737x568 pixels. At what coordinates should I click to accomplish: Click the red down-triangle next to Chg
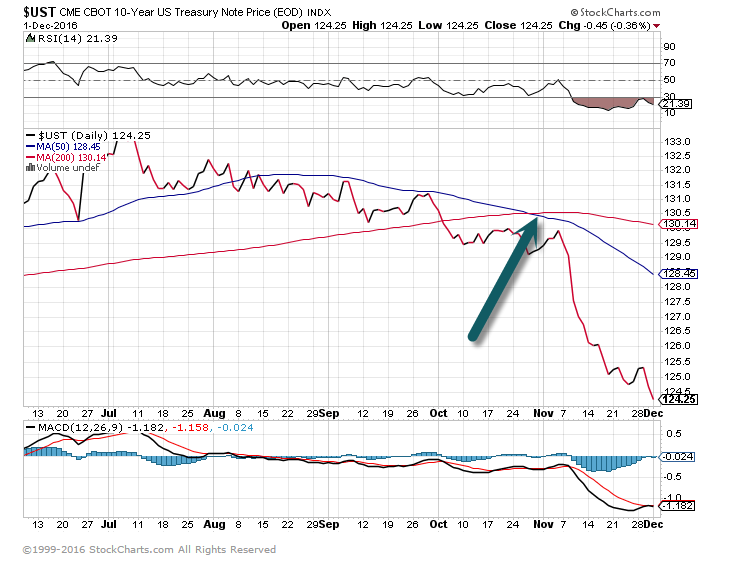pyautogui.click(x=657, y=26)
